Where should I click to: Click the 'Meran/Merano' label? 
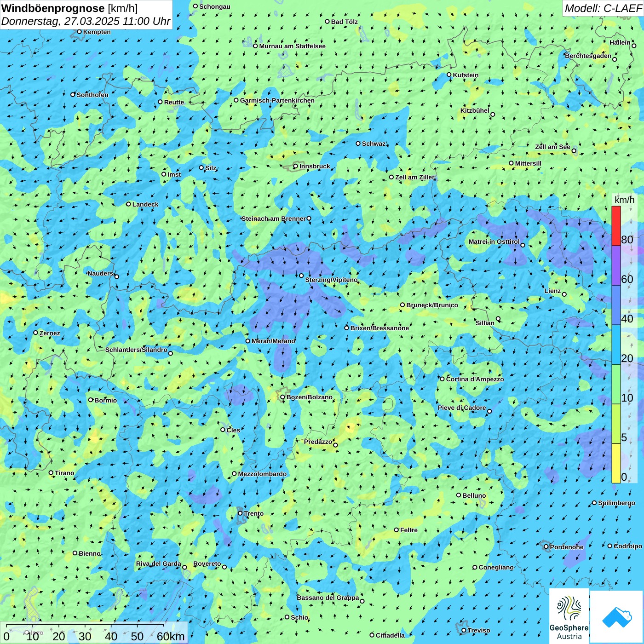(x=273, y=341)
